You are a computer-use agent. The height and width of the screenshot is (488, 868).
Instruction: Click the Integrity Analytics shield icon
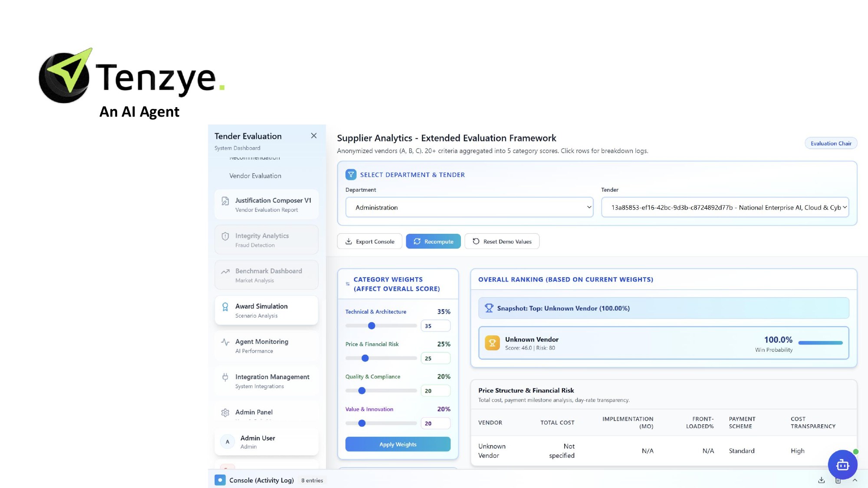[225, 236]
